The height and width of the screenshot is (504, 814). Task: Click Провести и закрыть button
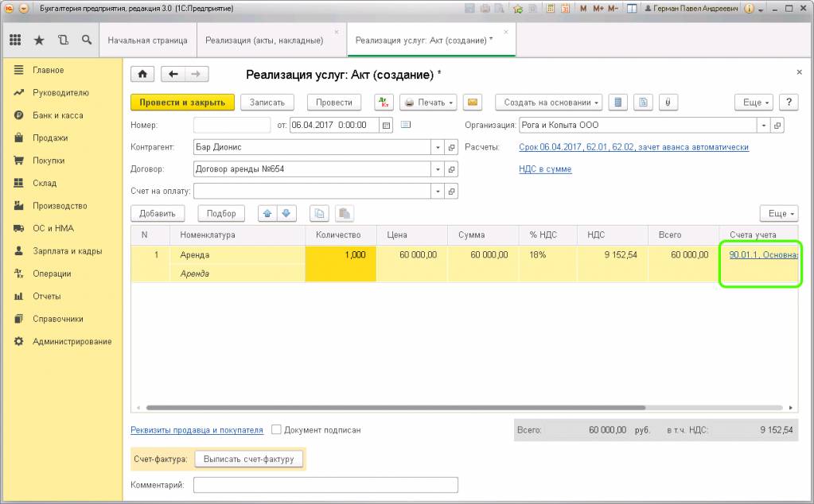[182, 102]
